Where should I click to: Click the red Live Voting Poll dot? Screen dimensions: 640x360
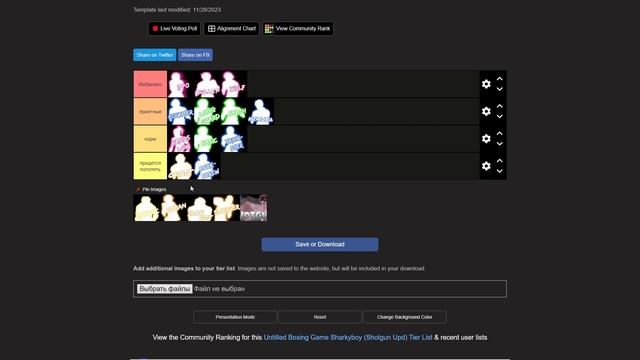click(x=155, y=29)
